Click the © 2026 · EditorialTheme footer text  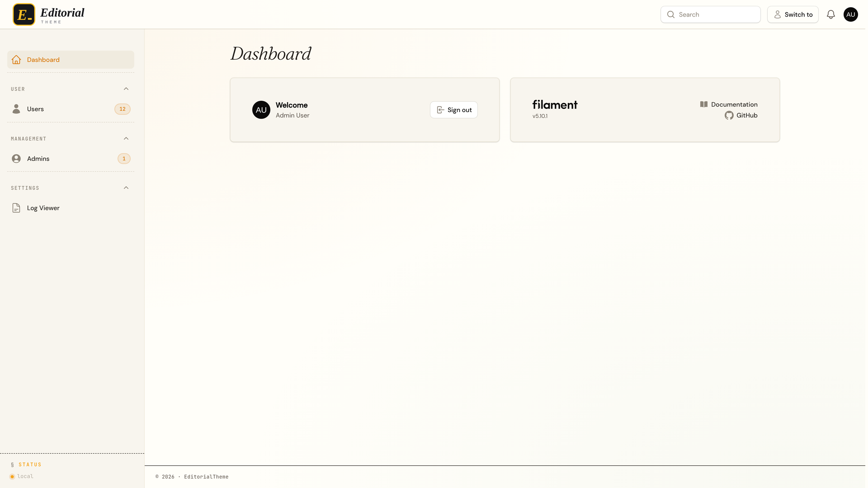tap(192, 477)
